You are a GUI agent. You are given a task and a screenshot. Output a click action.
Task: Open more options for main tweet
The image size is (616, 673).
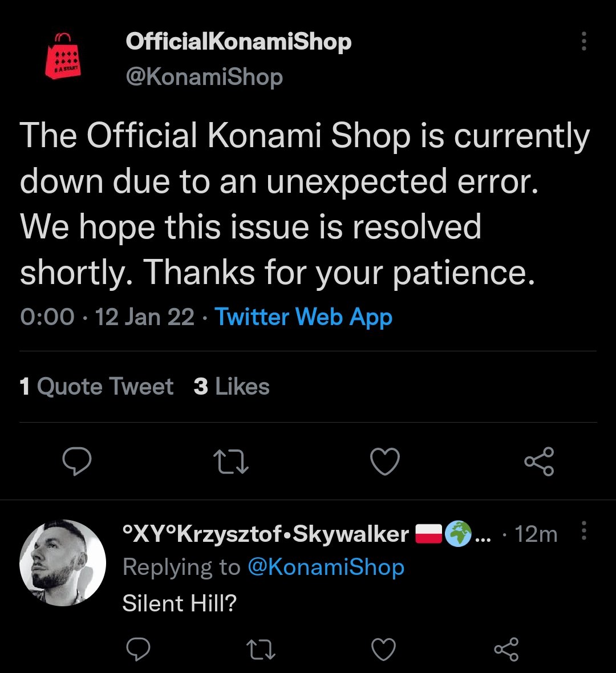coord(583,42)
